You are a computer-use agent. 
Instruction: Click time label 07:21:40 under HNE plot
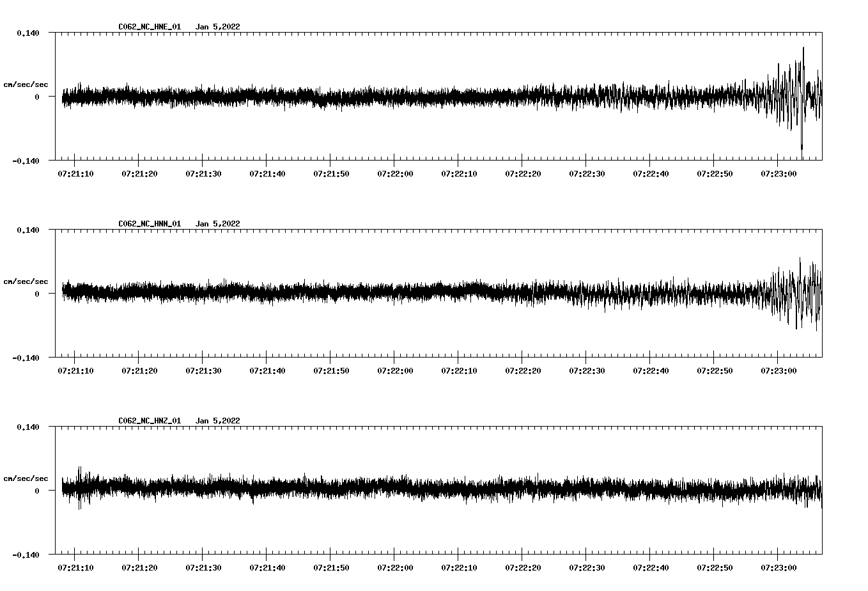click(x=267, y=173)
